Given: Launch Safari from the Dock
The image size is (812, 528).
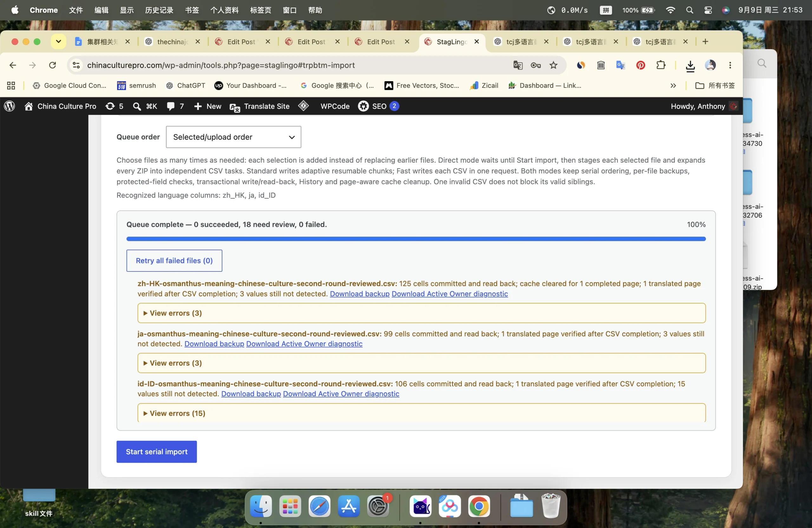Looking at the screenshot, I should pos(319,506).
